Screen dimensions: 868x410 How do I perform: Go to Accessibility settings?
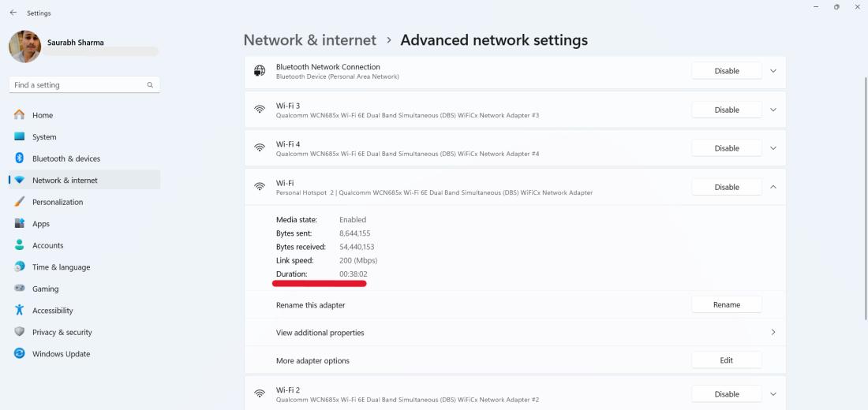click(52, 311)
